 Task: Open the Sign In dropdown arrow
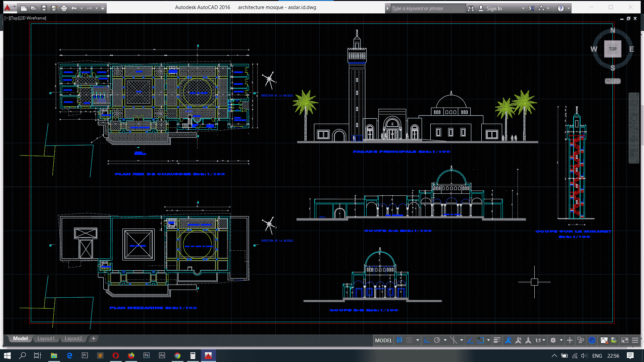(523, 8)
